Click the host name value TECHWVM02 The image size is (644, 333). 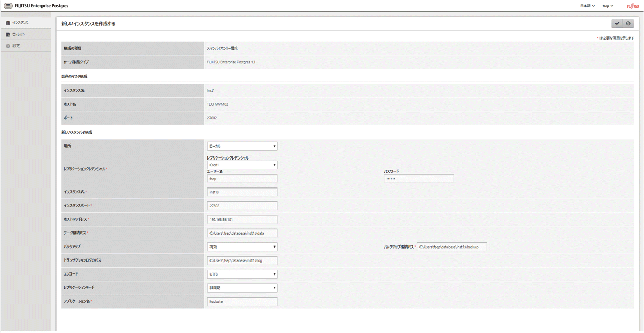click(217, 104)
